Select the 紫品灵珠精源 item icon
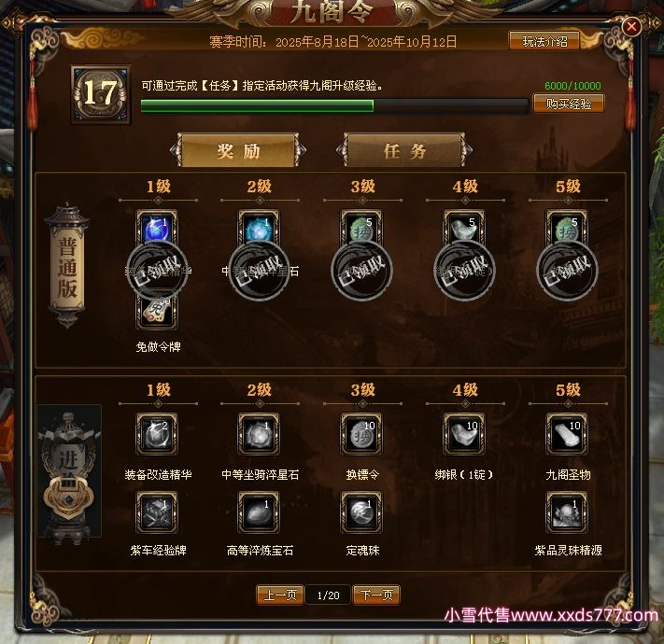The image size is (664, 644). [567, 512]
